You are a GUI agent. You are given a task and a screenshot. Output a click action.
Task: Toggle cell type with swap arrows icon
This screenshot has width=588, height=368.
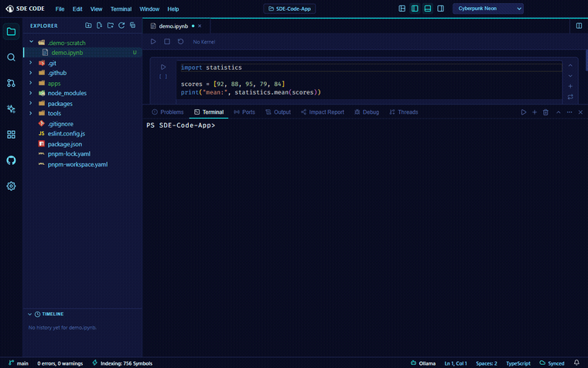(x=570, y=97)
